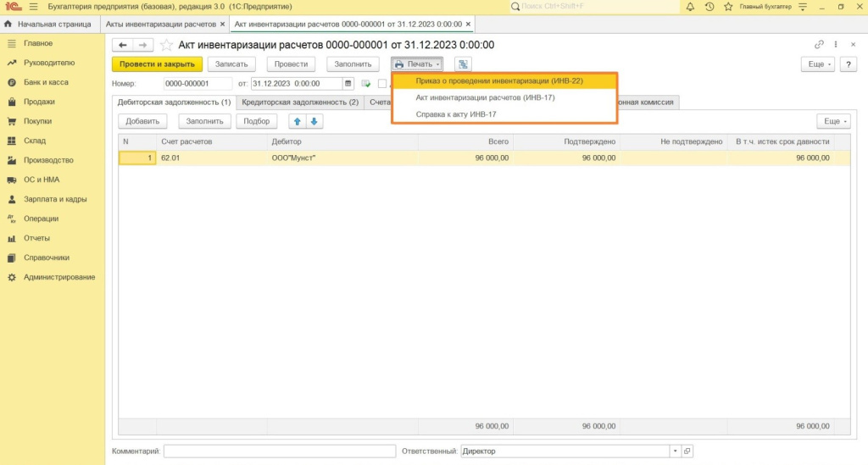The width and height of the screenshot is (868, 465).
Task: Click the document date input field
Action: (x=297, y=84)
